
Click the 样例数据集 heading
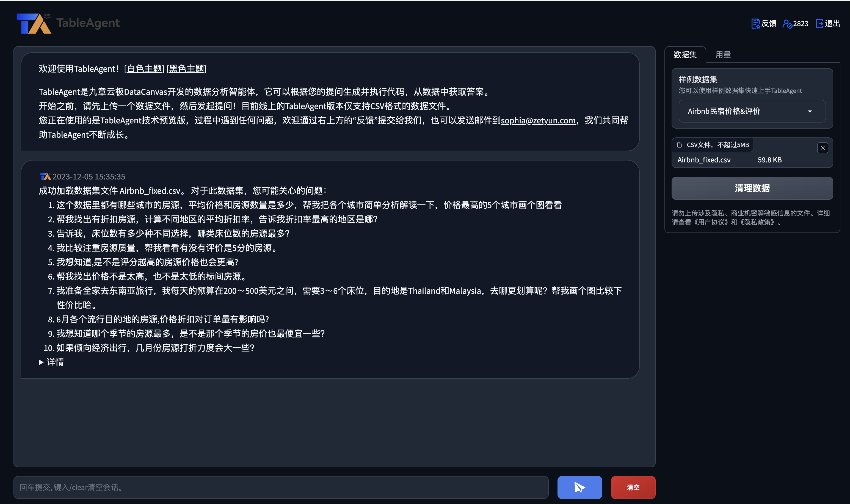point(697,79)
